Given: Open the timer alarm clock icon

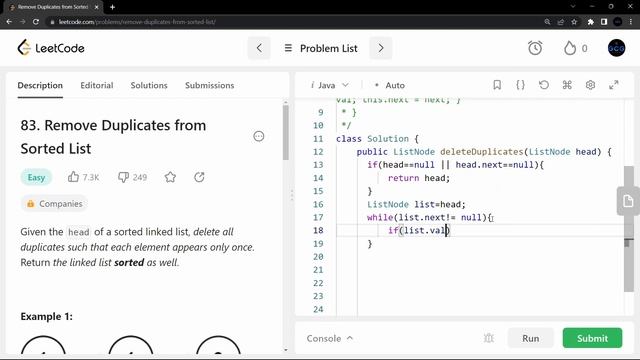Looking at the screenshot, I should coord(535,48).
